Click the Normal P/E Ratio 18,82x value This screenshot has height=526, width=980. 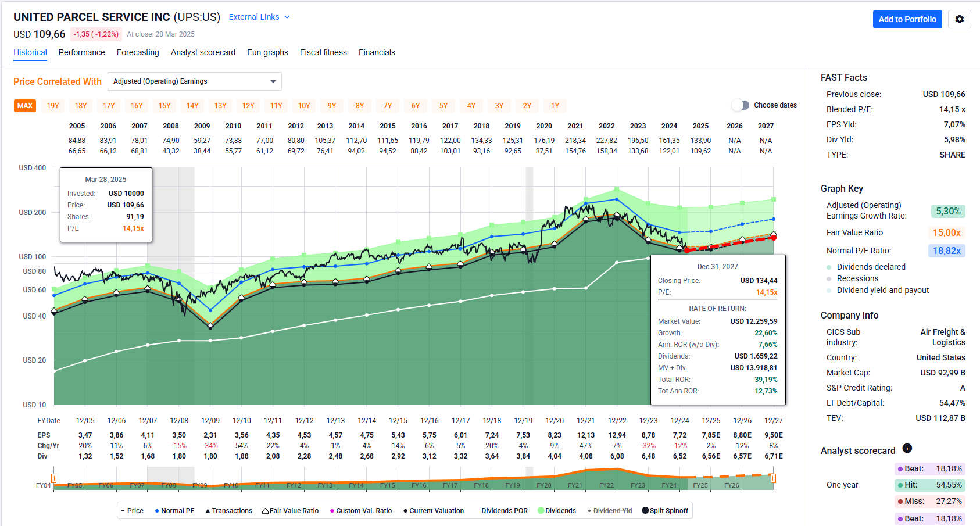click(x=946, y=251)
